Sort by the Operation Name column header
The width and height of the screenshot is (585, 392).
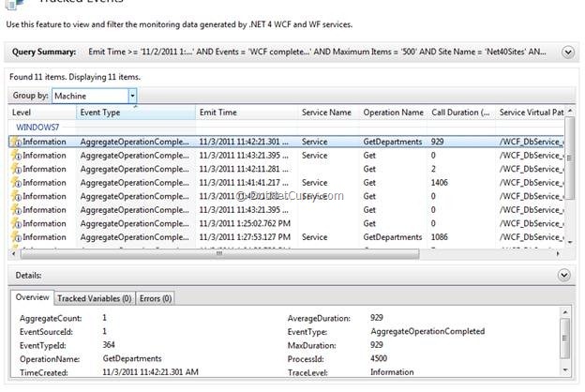(x=393, y=113)
